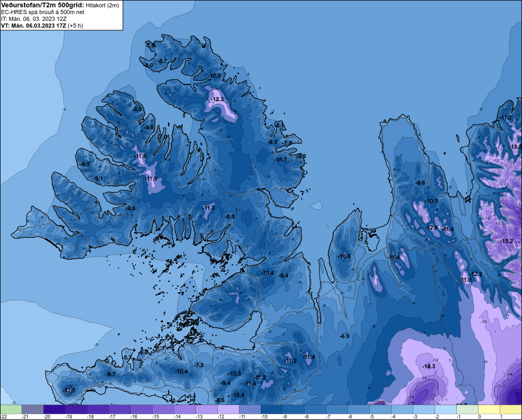Click the -14.3 temperature label
Screen dimensions: 522x420
[x=429, y=366]
